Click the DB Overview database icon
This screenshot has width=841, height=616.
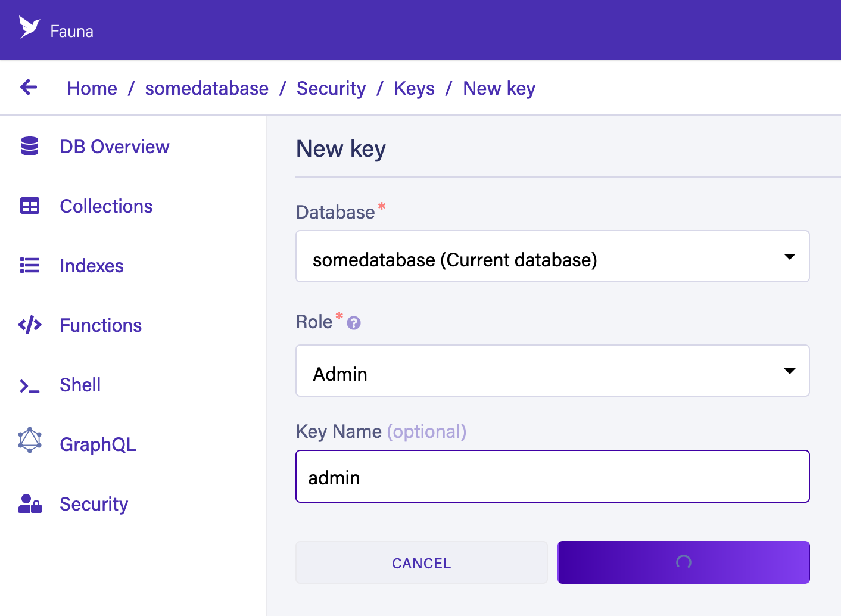tap(30, 146)
